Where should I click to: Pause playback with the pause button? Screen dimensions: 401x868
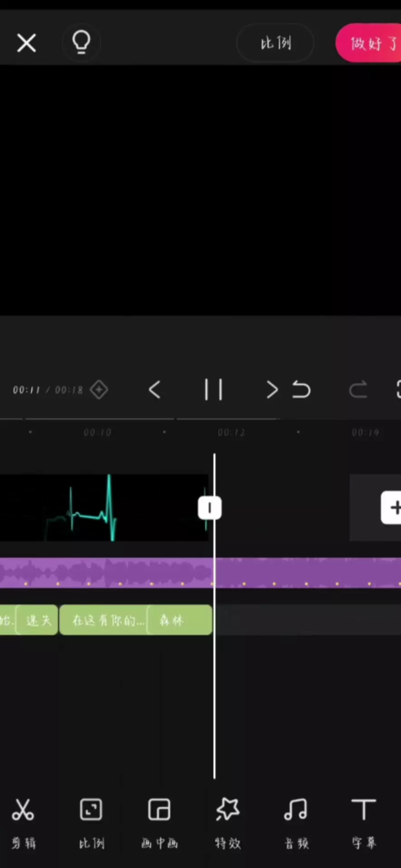214,390
